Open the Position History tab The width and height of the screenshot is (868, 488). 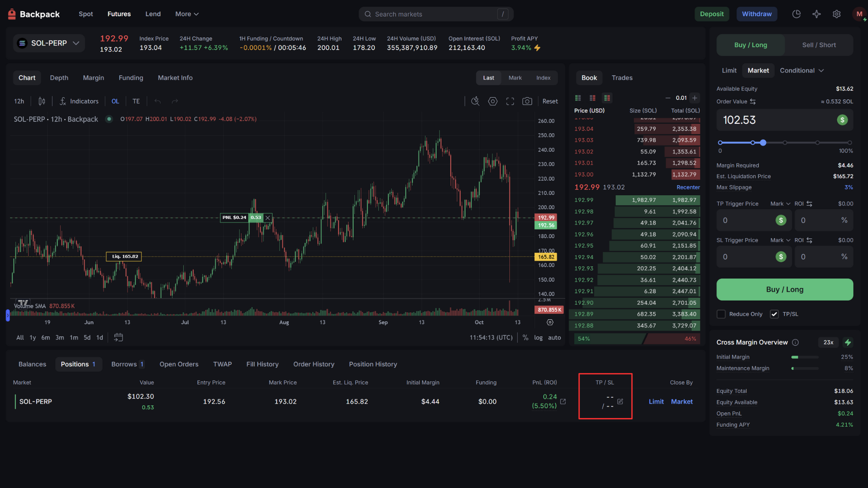pos(373,364)
